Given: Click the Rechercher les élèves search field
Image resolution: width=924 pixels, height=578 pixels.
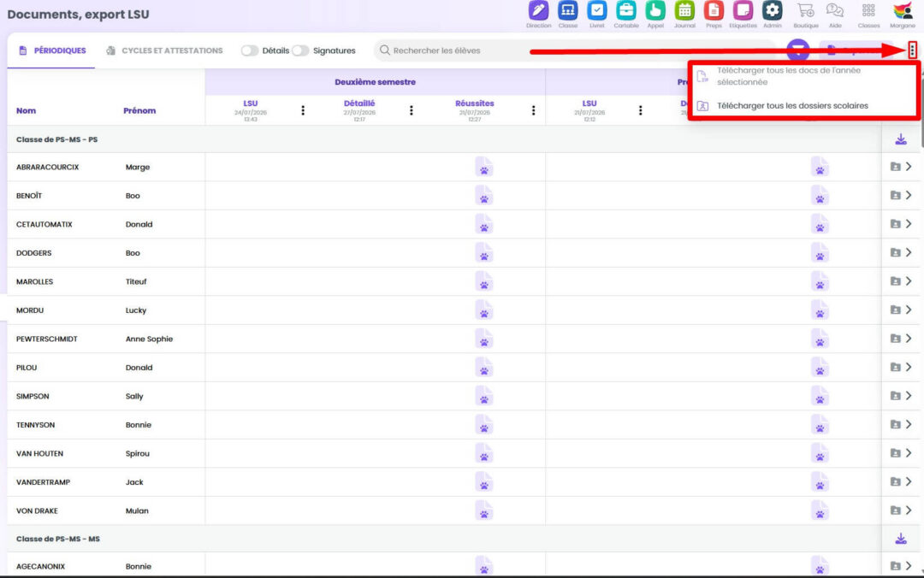Looking at the screenshot, I should pos(575,50).
